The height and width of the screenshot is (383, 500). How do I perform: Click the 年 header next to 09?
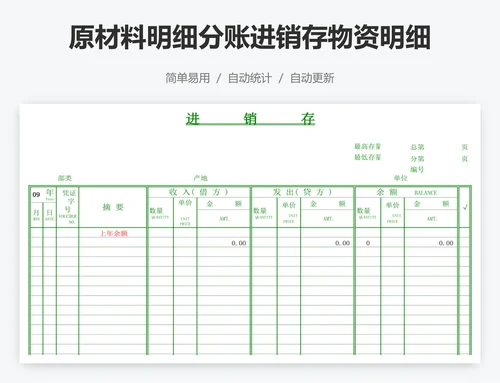[x=50, y=194]
